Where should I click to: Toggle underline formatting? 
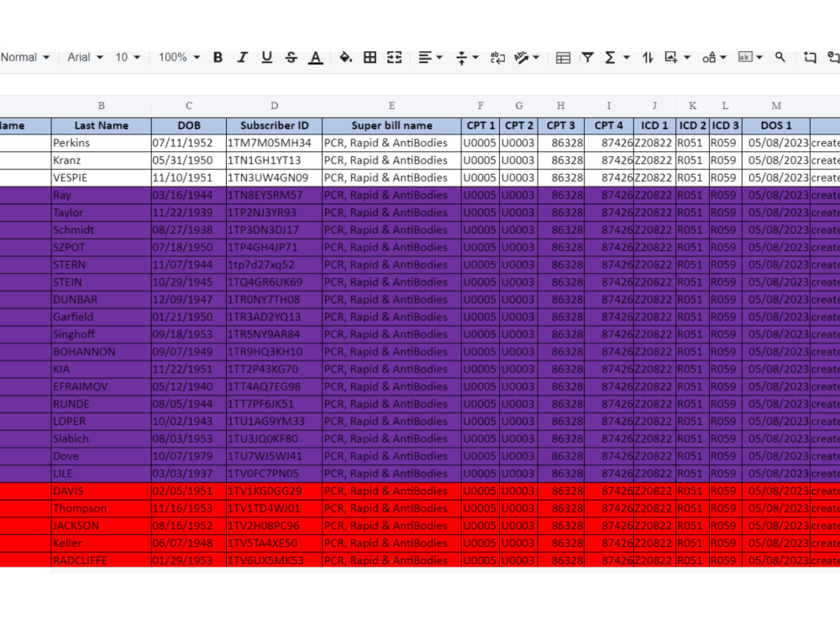[266, 57]
